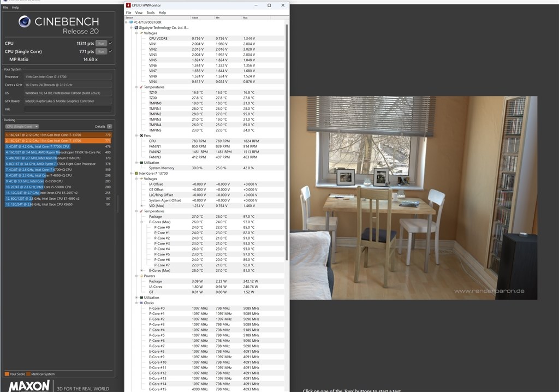Click the Gigabyte motherboard icon in tree

(136, 27)
